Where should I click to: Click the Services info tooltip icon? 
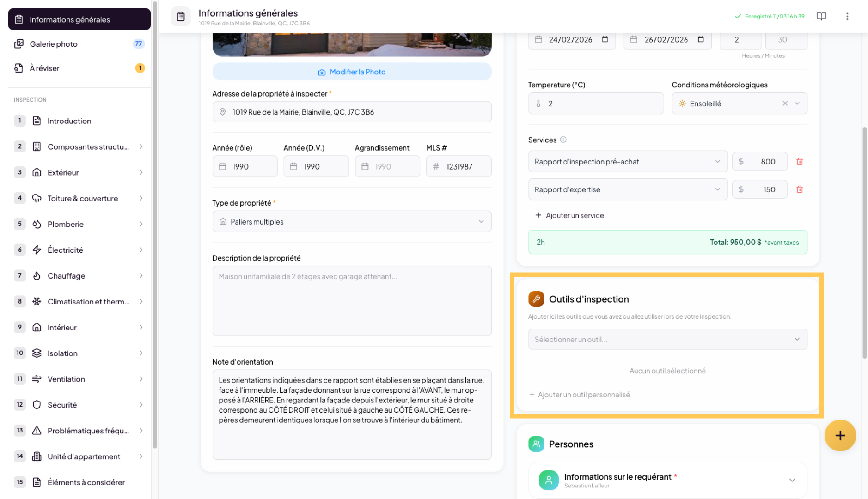click(565, 140)
